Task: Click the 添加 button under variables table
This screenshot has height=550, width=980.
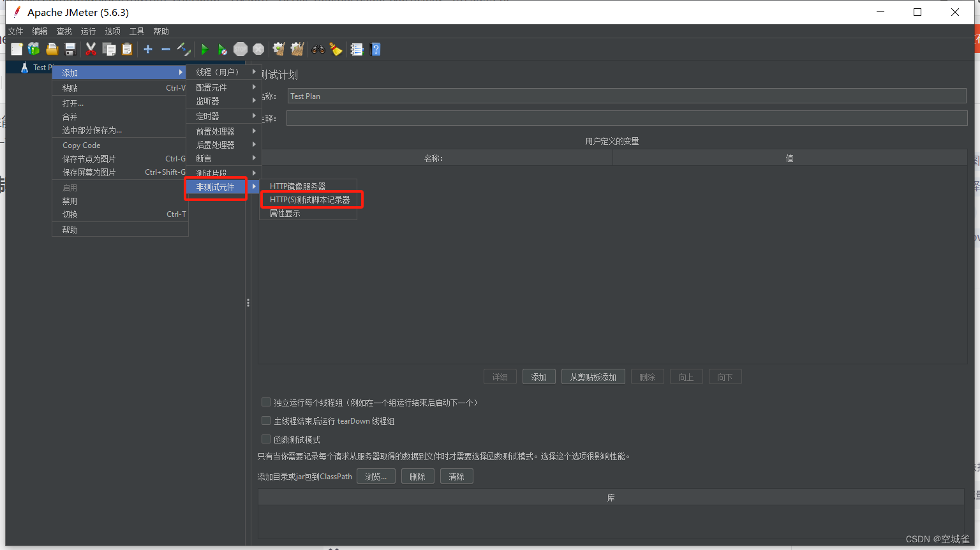Action: 539,377
